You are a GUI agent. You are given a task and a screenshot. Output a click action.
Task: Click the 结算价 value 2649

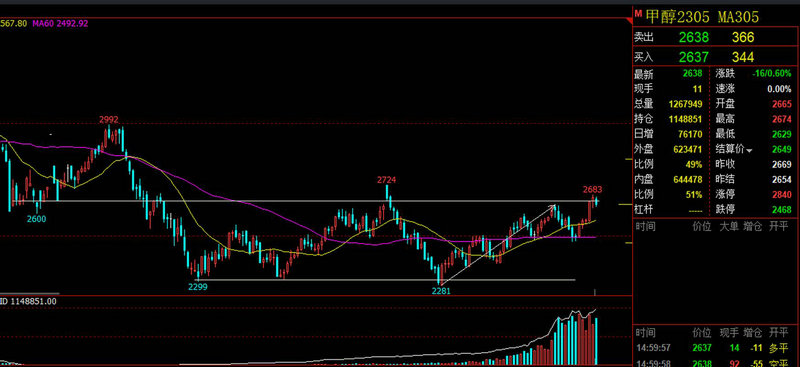[782, 150]
